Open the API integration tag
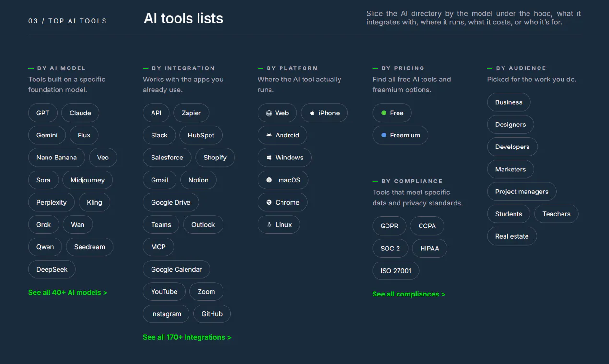 [156, 113]
